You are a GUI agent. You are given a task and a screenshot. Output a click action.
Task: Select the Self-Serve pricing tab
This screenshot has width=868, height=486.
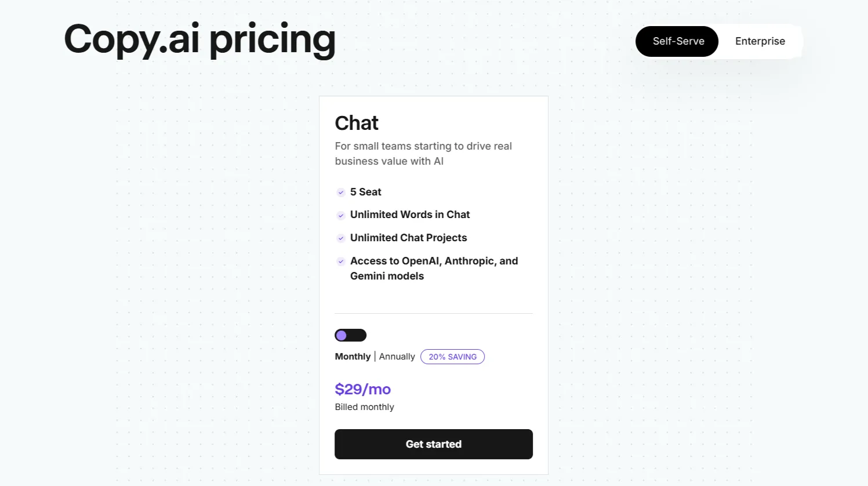(677, 41)
